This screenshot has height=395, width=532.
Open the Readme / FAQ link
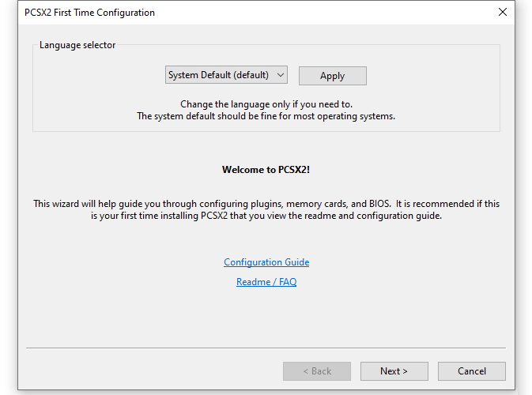click(266, 282)
